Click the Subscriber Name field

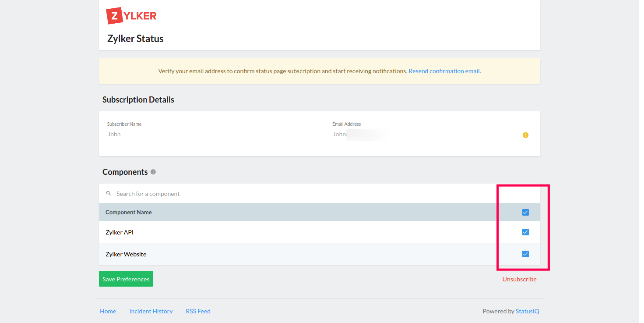coord(208,135)
